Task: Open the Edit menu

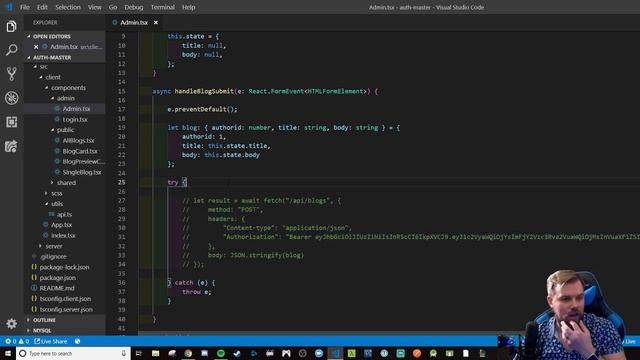Action: coord(42,7)
